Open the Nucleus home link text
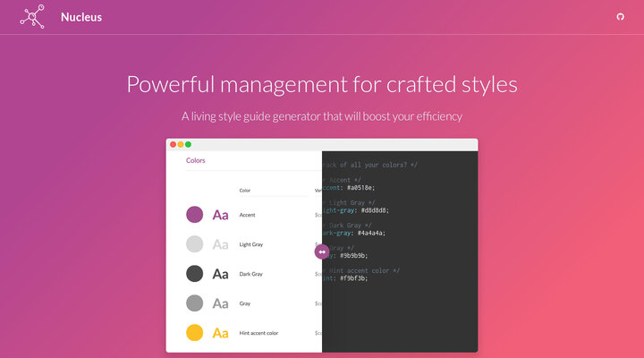 [x=81, y=17]
